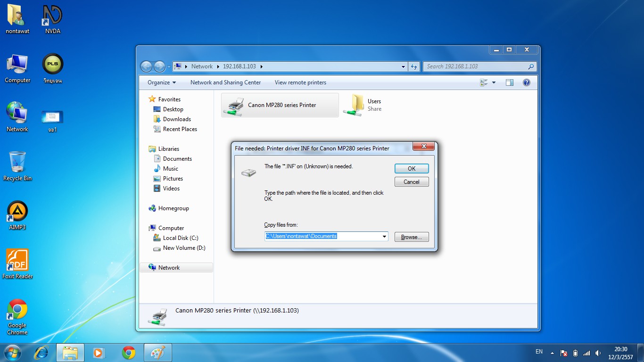Click View remote printers

point(300,82)
